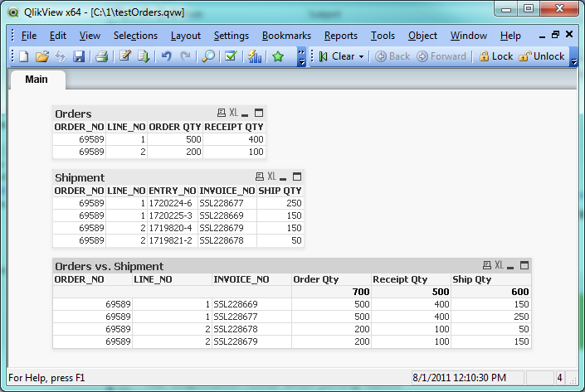Click the Open file folder icon
The height and width of the screenshot is (392, 585).
click(42, 56)
